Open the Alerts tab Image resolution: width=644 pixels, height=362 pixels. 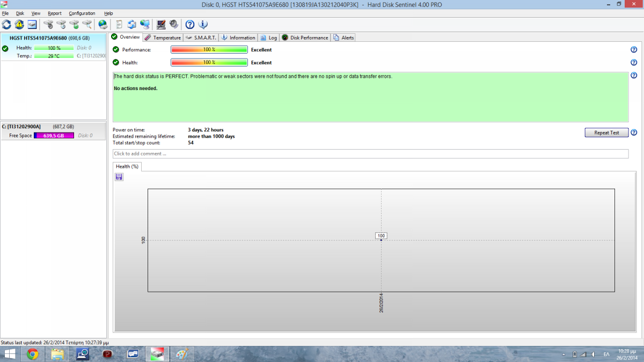tap(343, 38)
